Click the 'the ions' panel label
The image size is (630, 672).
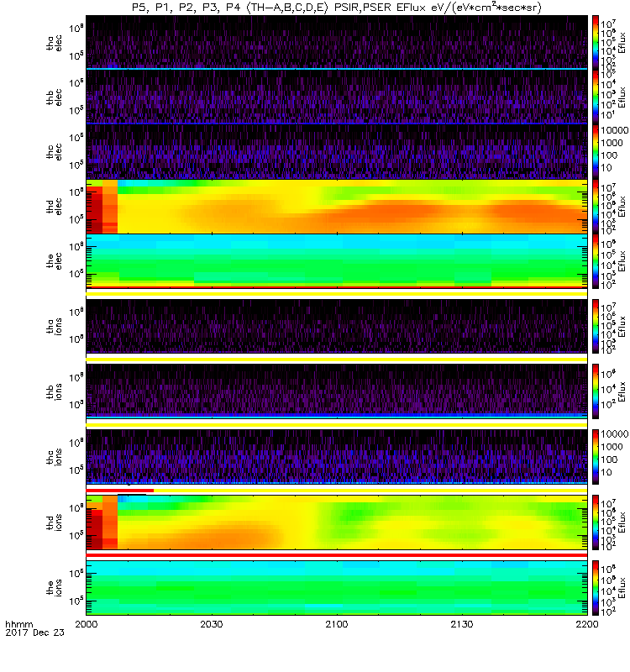pos(54,588)
